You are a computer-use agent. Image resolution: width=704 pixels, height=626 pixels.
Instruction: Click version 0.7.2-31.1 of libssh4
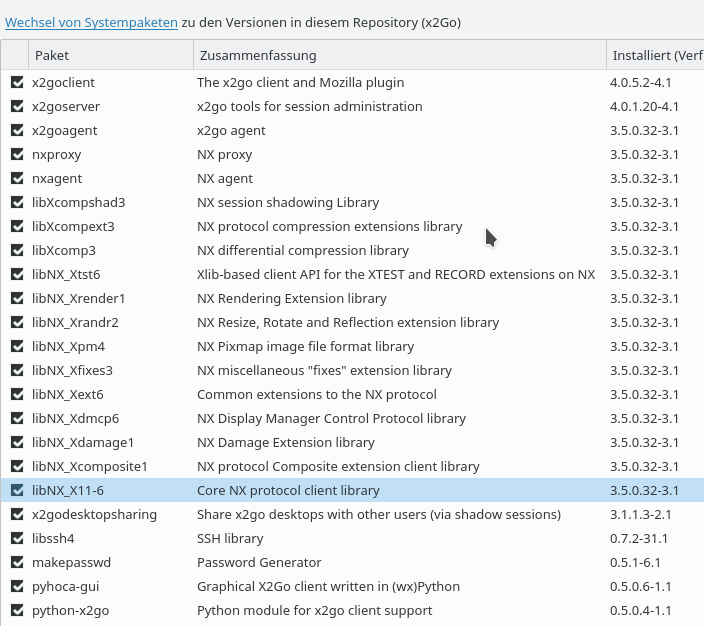(x=638, y=538)
